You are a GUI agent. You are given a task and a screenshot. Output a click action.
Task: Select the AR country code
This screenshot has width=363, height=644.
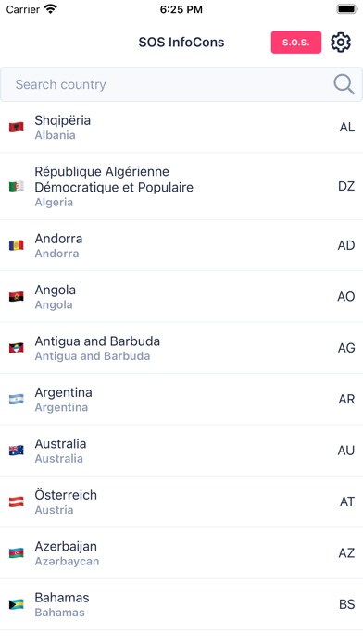(346, 399)
